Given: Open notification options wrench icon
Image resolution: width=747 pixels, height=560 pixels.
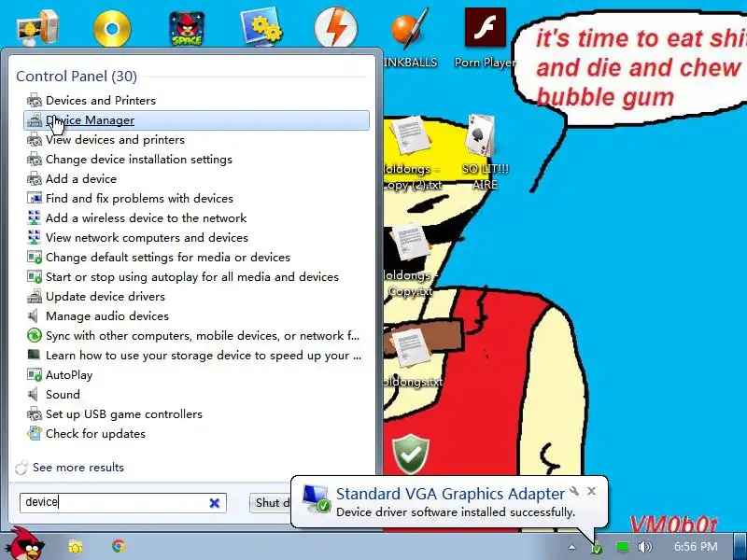Looking at the screenshot, I should (x=574, y=491).
